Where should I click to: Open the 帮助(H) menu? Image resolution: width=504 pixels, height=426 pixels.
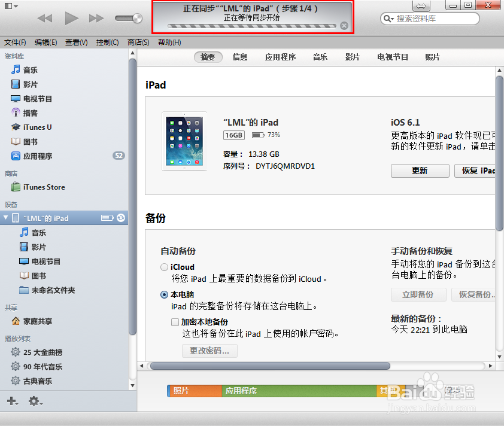tap(169, 42)
